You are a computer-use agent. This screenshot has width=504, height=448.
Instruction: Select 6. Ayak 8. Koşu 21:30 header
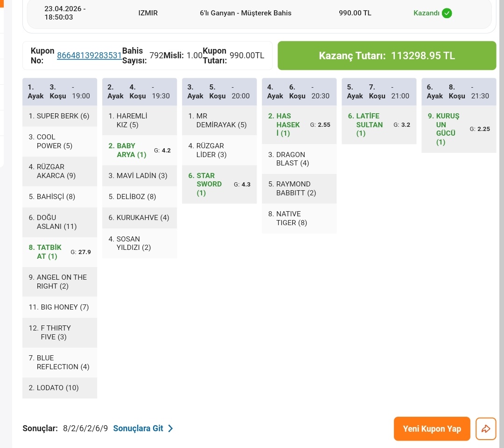coord(459,91)
